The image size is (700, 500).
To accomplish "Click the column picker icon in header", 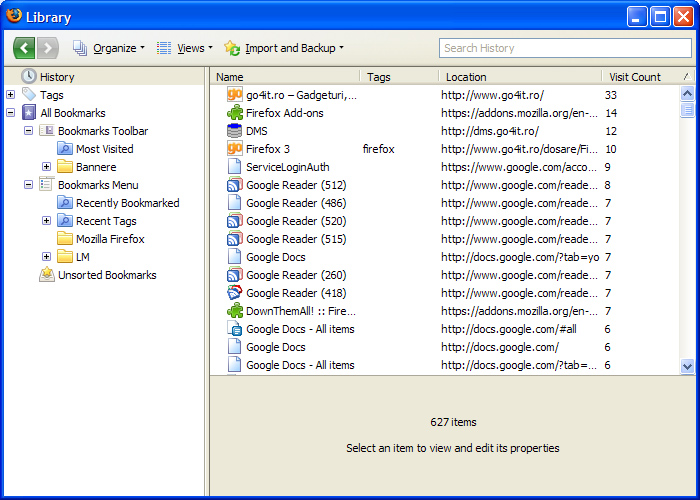I will [x=688, y=77].
